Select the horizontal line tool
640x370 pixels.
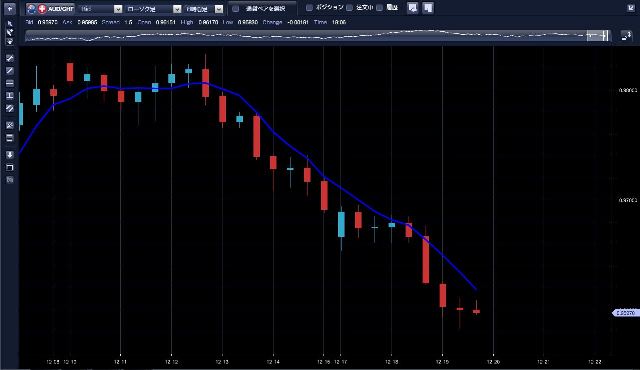click(10, 83)
